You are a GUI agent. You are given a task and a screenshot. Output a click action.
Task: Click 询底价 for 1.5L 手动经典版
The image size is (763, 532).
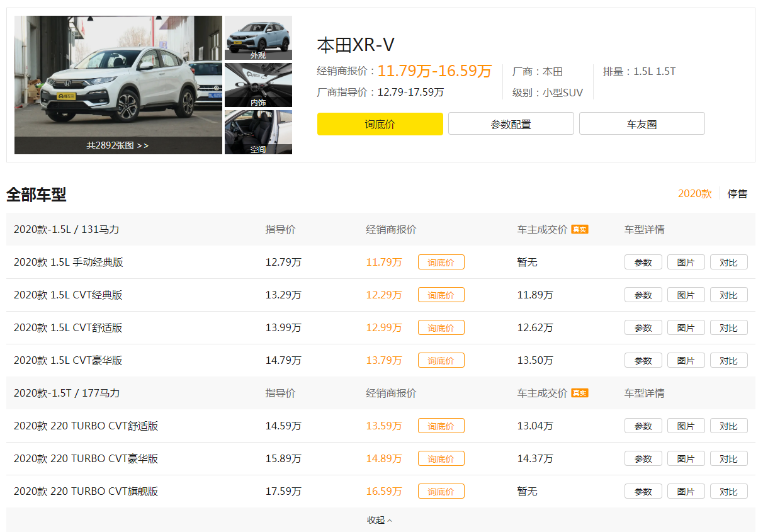441,262
